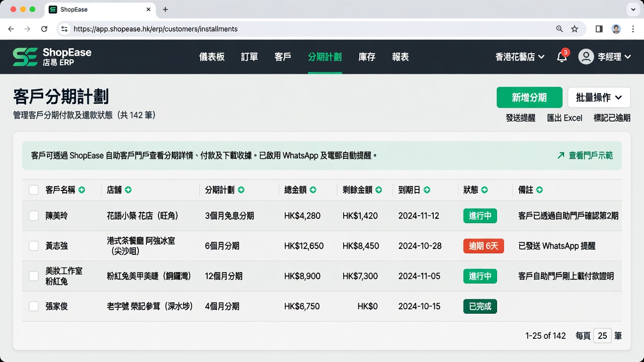Click the browser back arrow
Screen dimensions: 644x362
pos(11,29)
